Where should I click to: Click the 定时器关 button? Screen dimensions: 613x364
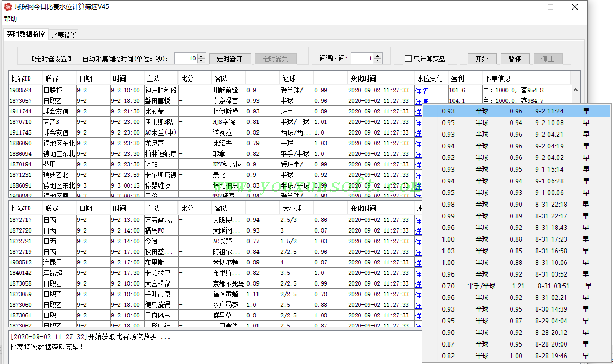[x=275, y=59]
